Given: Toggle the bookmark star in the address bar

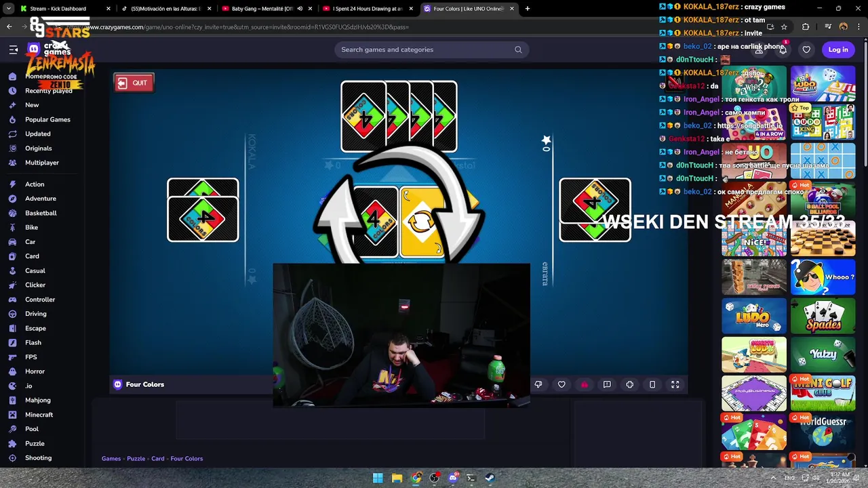Looking at the screenshot, I should pos(784,27).
